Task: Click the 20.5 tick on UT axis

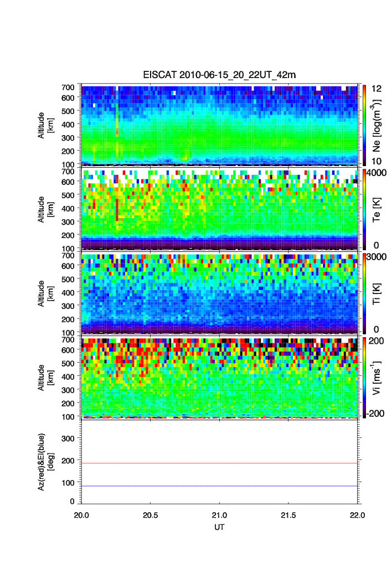Action: click(151, 515)
